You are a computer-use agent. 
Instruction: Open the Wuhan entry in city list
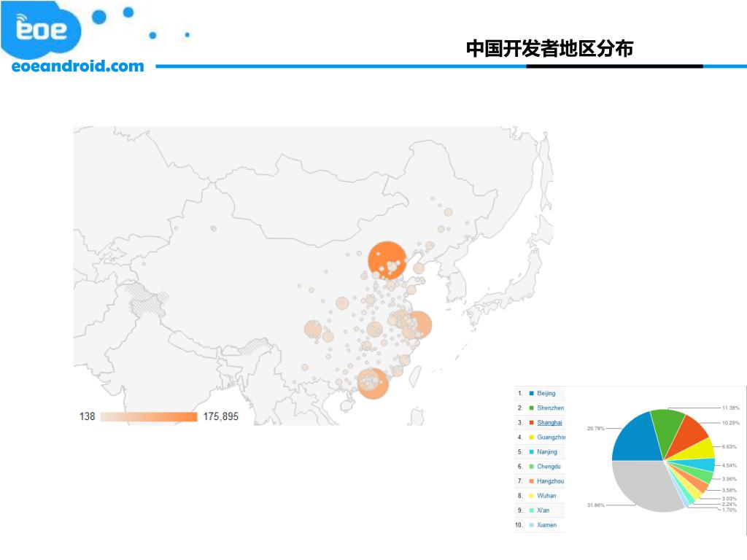pyautogui.click(x=546, y=496)
